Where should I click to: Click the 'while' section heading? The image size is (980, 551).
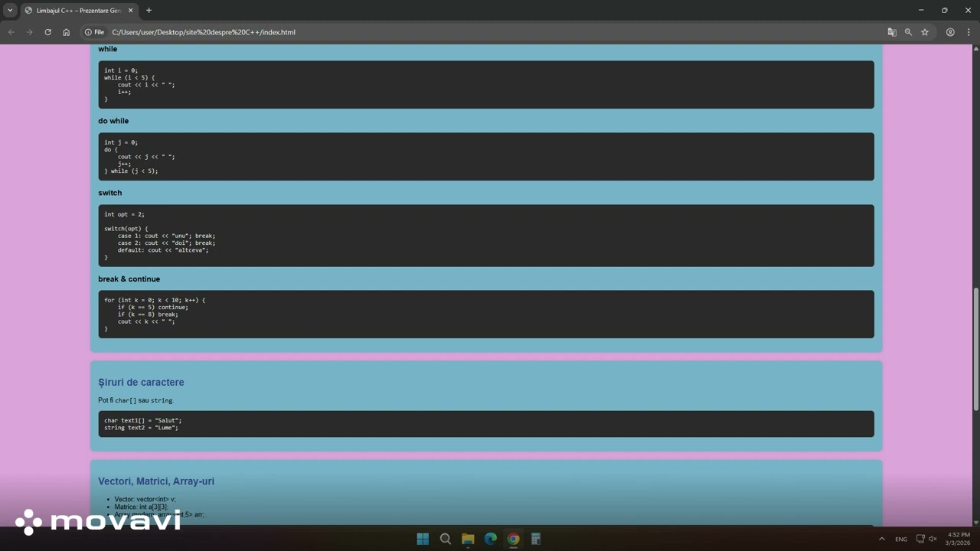(x=107, y=49)
